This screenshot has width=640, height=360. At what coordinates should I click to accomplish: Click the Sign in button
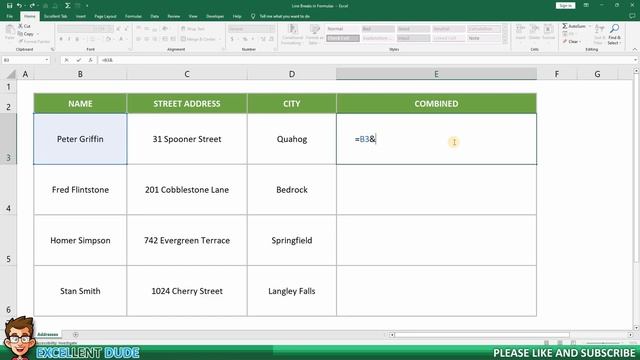point(565,5)
